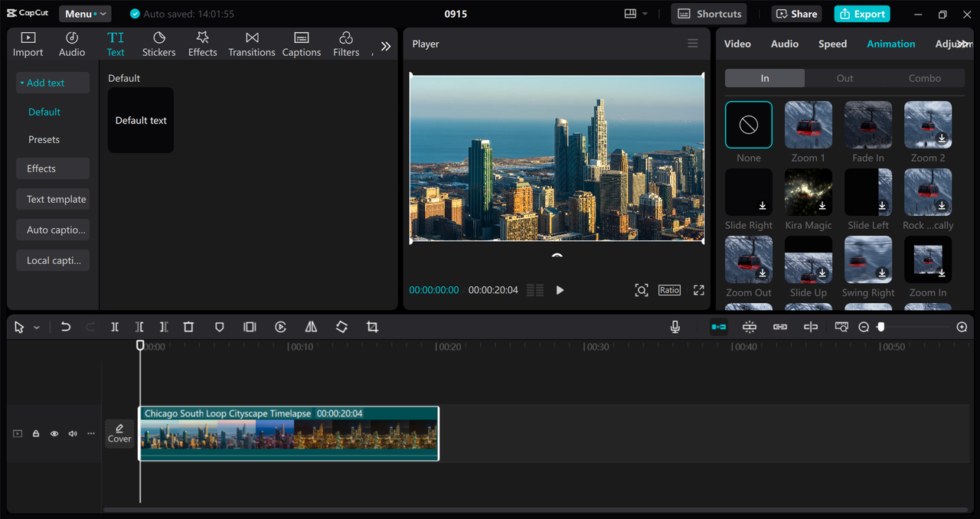Toggle auto snapping
The width and height of the screenshot is (980, 519).
750,327
